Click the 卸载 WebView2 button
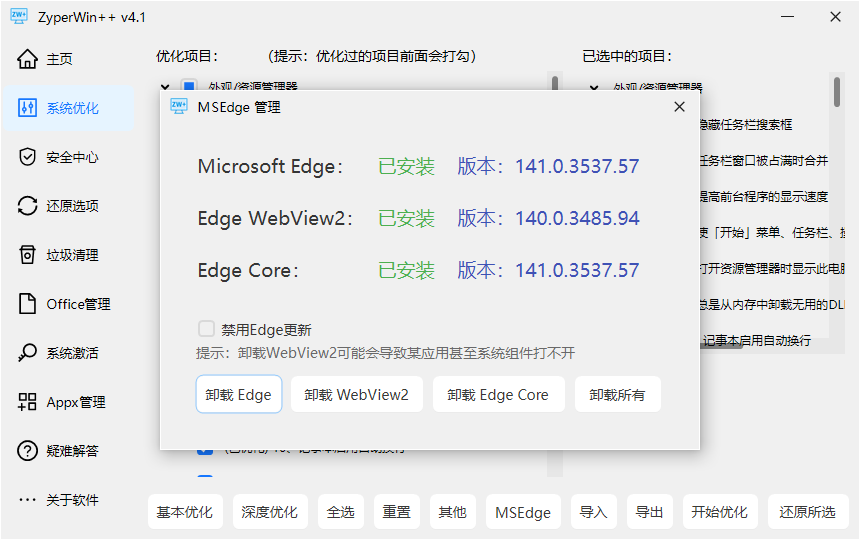The height and width of the screenshot is (540, 860). (357, 395)
